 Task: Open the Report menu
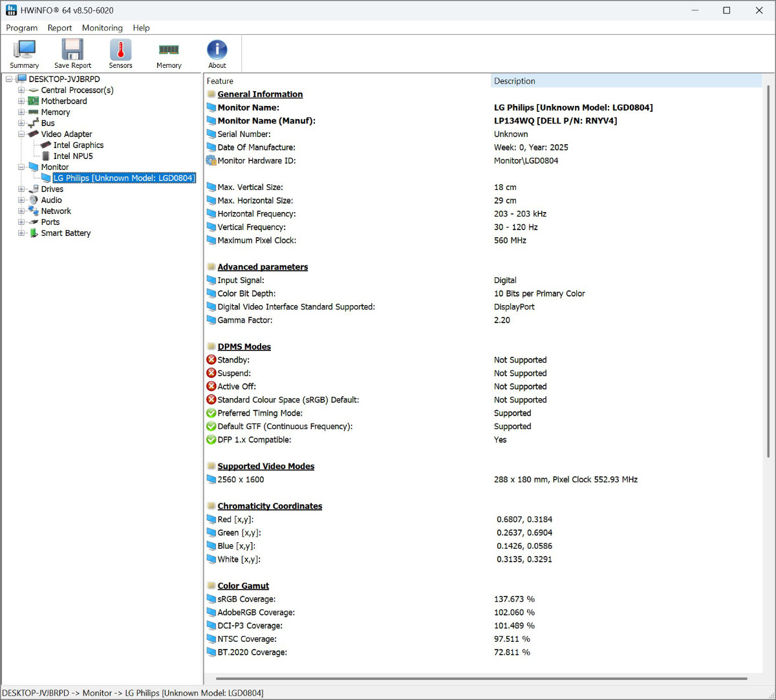click(x=59, y=28)
